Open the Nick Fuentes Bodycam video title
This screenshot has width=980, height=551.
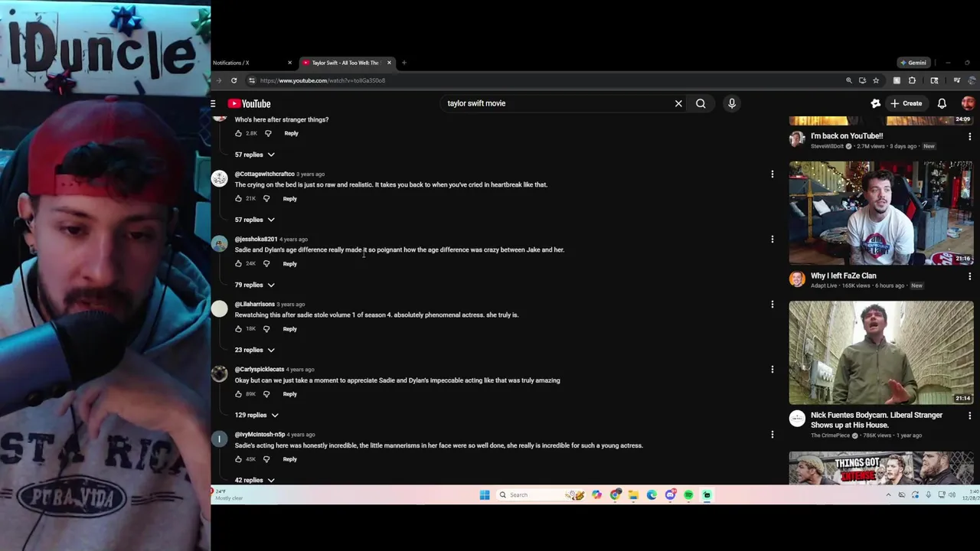point(877,419)
